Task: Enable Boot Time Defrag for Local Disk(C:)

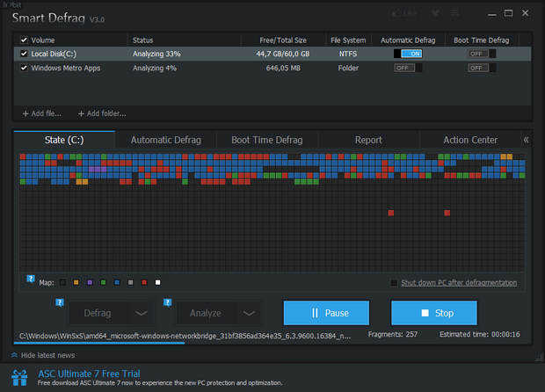Action: (x=482, y=54)
